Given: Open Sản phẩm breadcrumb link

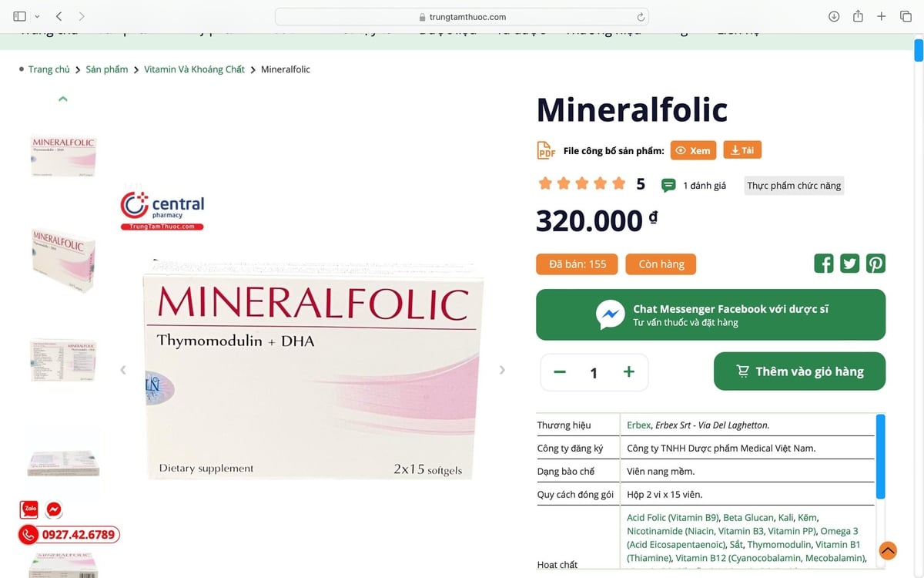Looking at the screenshot, I should click(x=107, y=69).
